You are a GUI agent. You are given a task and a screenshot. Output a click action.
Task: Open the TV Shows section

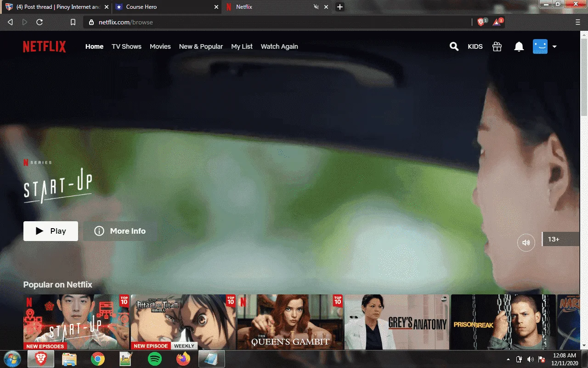(126, 46)
